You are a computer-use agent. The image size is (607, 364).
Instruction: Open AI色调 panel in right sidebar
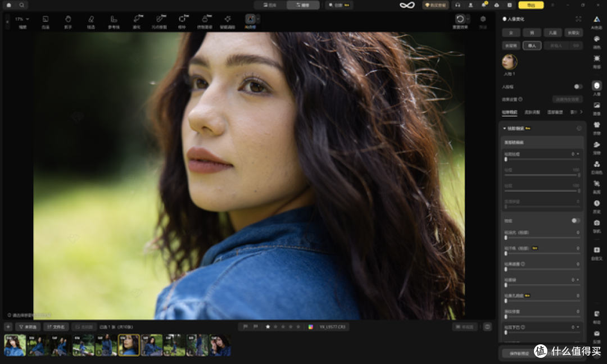[596, 22]
